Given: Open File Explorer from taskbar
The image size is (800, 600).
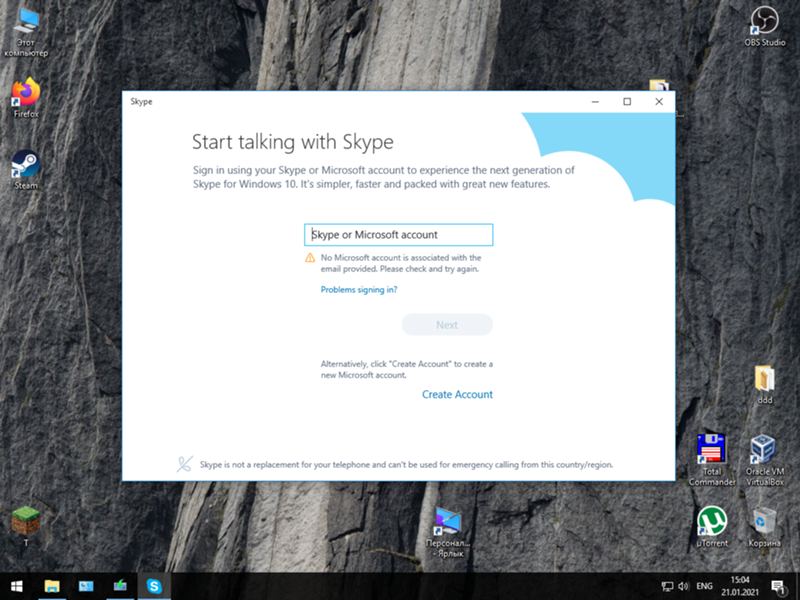Looking at the screenshot, I should click(x=52, y=586).
